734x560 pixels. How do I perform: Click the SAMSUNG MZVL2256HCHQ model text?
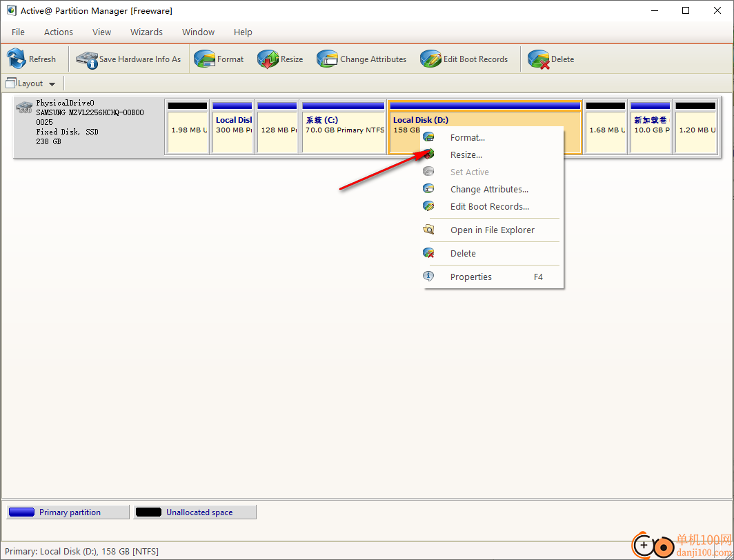pyautogui.click(x=90, y=112)
